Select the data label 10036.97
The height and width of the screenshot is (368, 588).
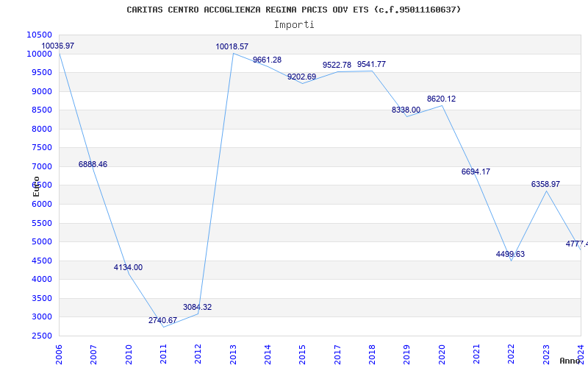[58, 46]
